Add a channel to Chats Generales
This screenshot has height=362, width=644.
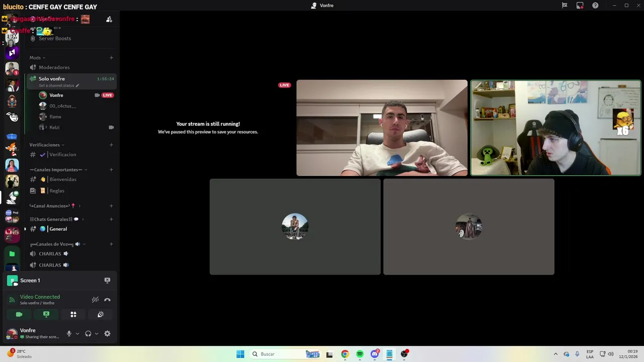tap(111, 219)
